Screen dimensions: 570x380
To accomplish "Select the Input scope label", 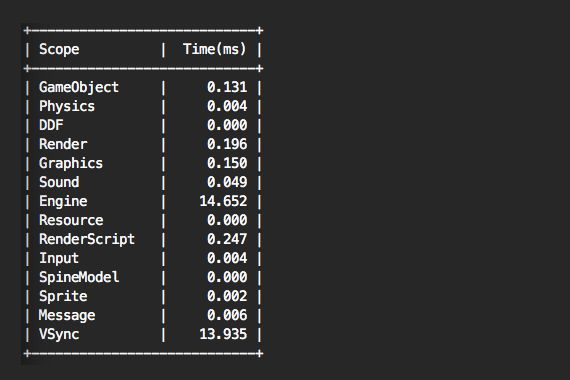I will [59, 259].
